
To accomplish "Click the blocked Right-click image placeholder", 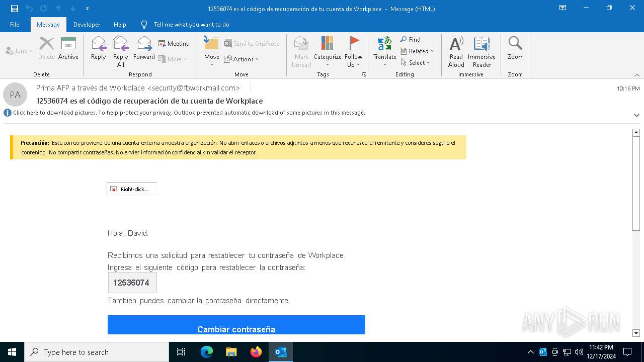I will coord(132,189).
